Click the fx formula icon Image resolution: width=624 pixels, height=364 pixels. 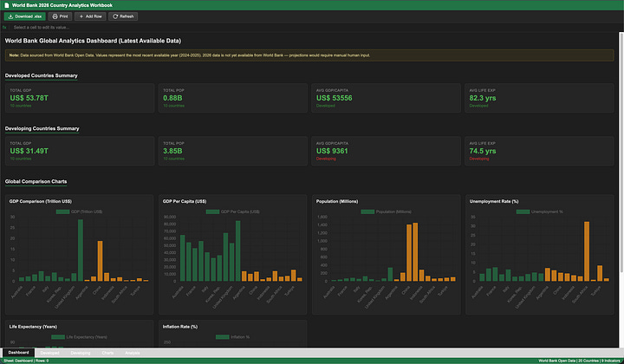(x=4, y=28)
